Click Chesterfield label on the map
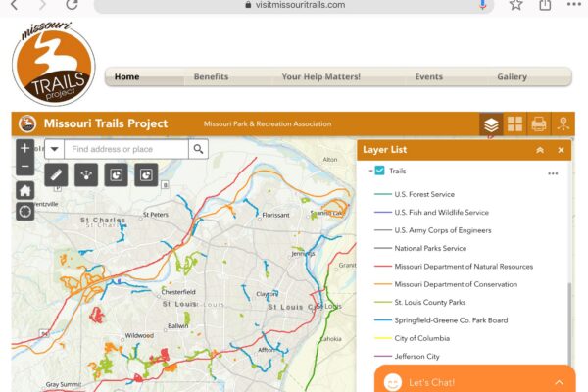This screenshot has width=588, height=392. coord(178,292)
